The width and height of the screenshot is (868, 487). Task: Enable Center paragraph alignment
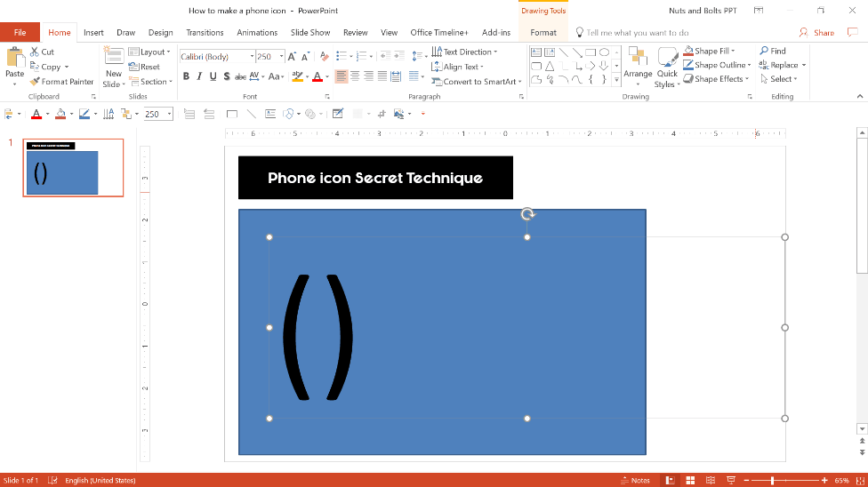pyautogui.click(x=355, y=76)
